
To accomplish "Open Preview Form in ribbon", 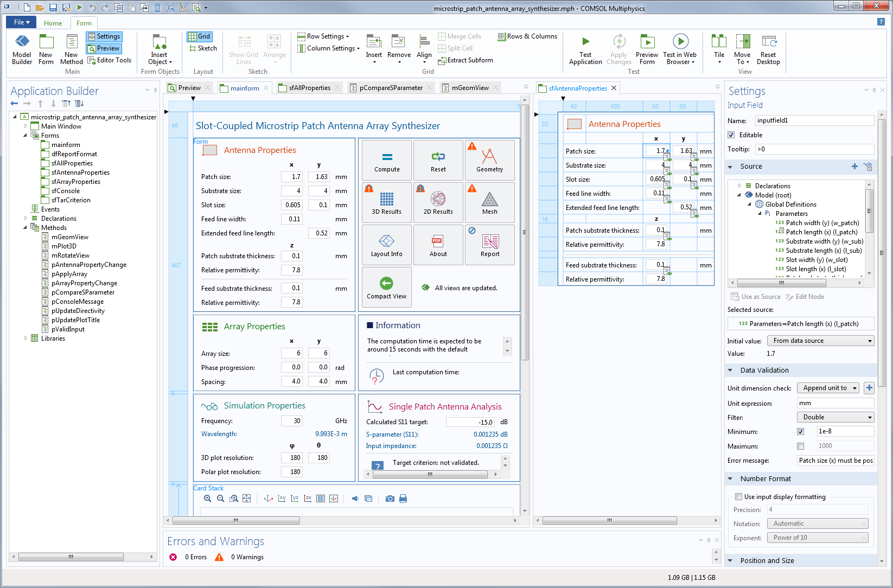I will point(647,50).
